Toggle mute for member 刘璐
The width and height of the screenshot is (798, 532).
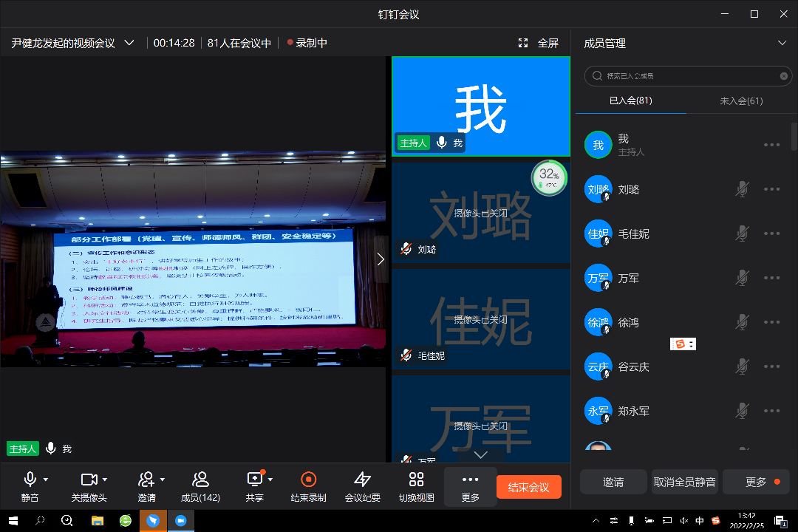[x=742, y=189]
